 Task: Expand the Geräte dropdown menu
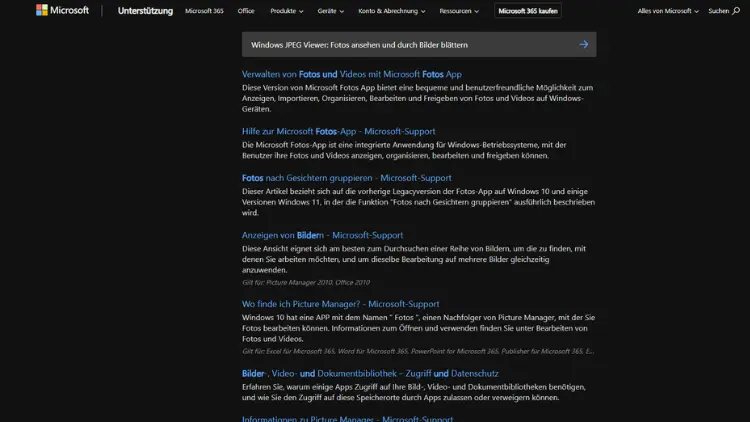coord(331,11)
